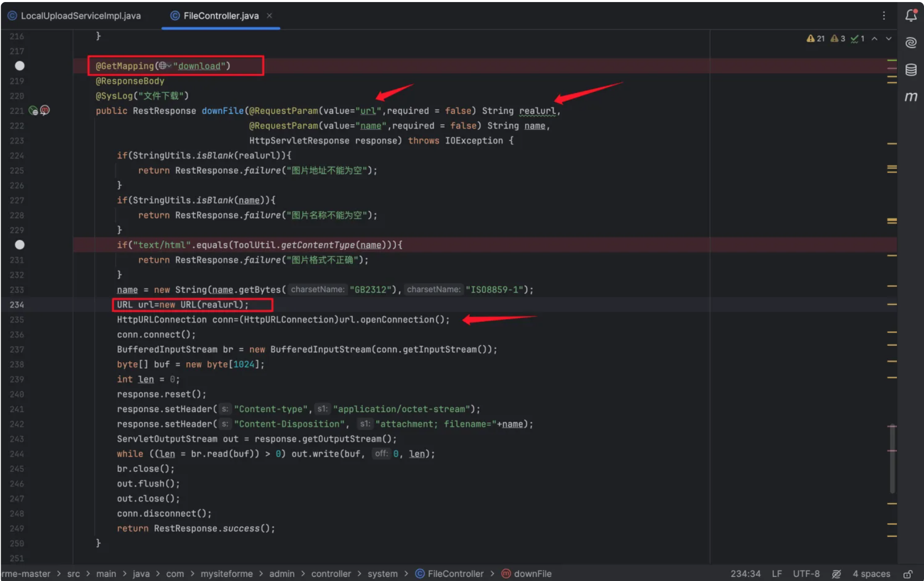The image size is (924, 581).
Task: Change the UTF-8 file encoding
Action: 806,574
